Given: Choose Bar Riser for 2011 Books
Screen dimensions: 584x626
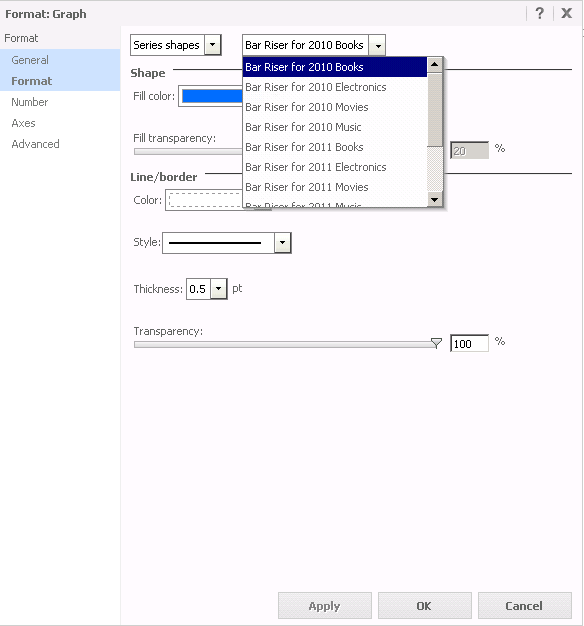Looking at the screenshot, I should pyautogui.click(x=335, y=147).
